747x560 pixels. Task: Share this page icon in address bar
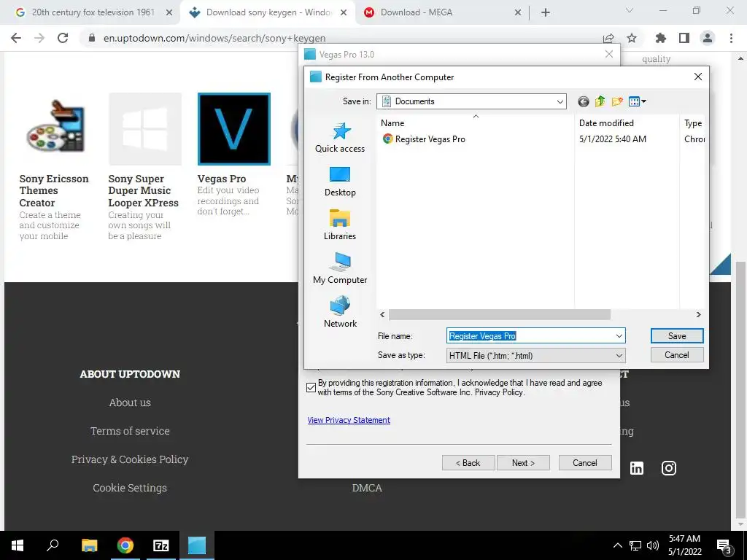pyautogui.click(x=608, y=38)
